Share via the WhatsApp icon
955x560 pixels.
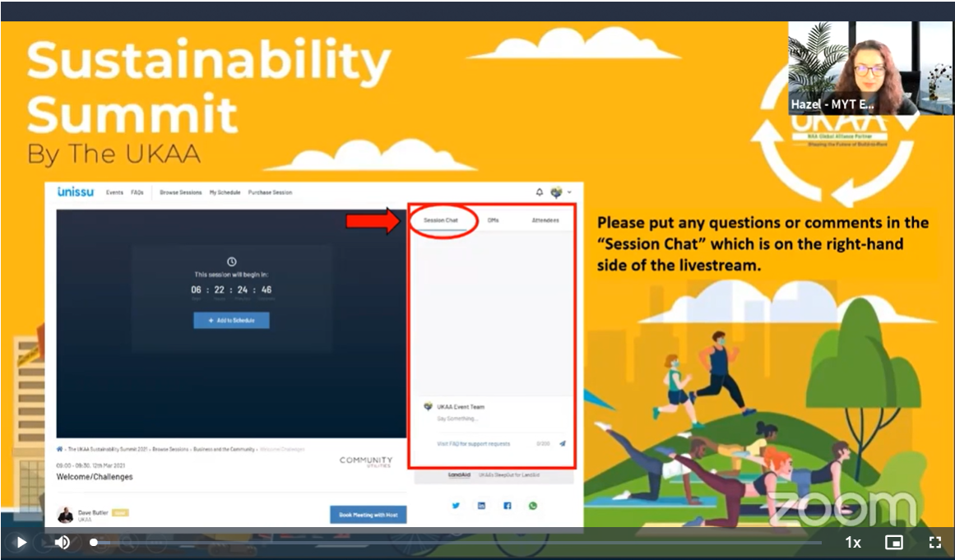pos(533,506)
